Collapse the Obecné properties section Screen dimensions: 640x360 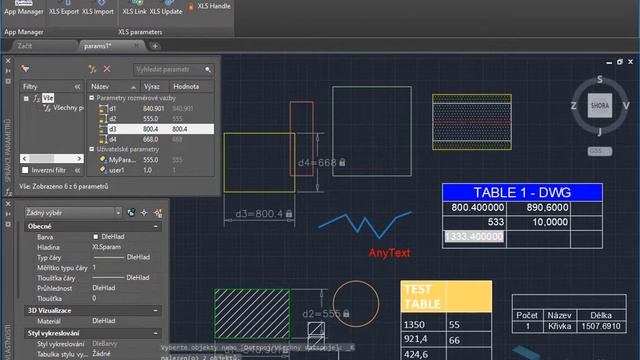tap(156, 226)
